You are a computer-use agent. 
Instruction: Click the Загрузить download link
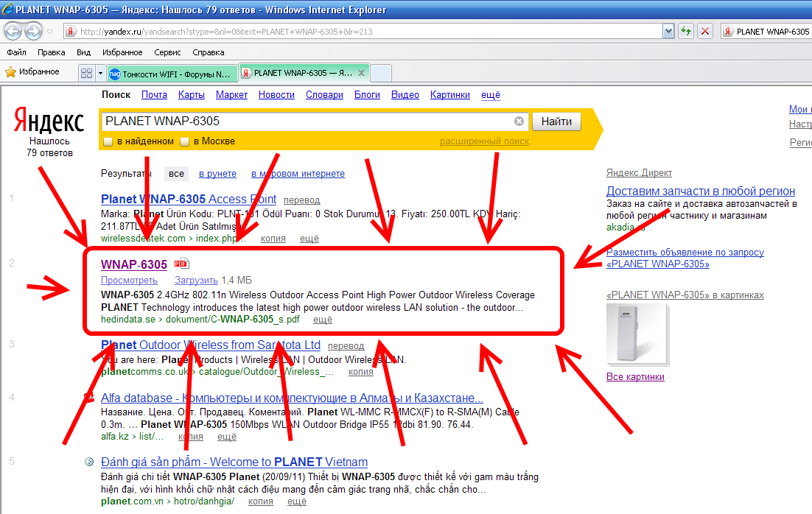tap(196, 280)
